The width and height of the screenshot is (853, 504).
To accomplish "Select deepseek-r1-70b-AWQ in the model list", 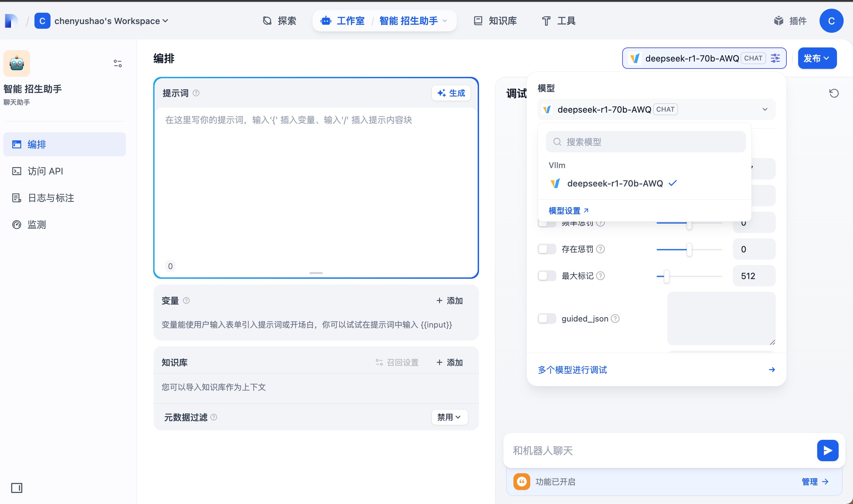I will pyautogui.click(x=644, y=183).
